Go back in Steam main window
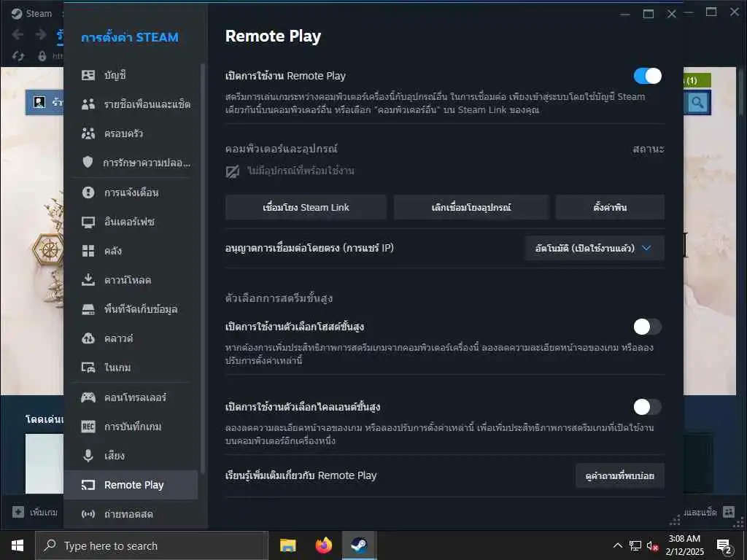 18,34
